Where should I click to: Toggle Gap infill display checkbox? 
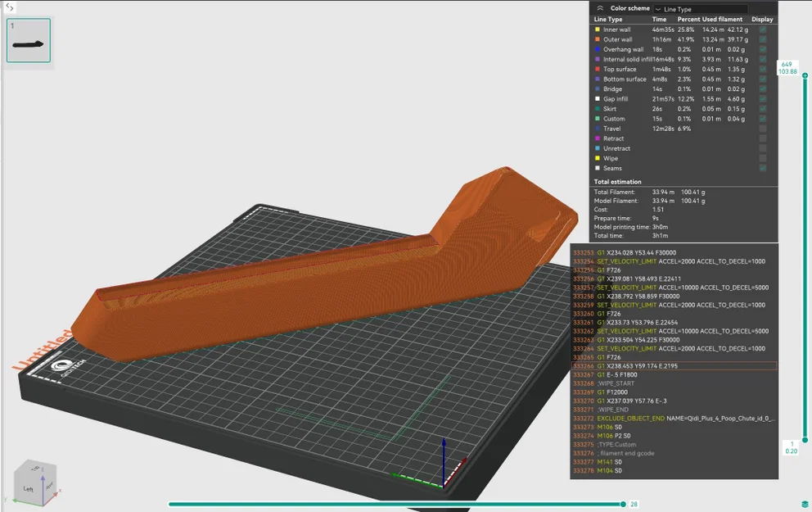point(763,99)
